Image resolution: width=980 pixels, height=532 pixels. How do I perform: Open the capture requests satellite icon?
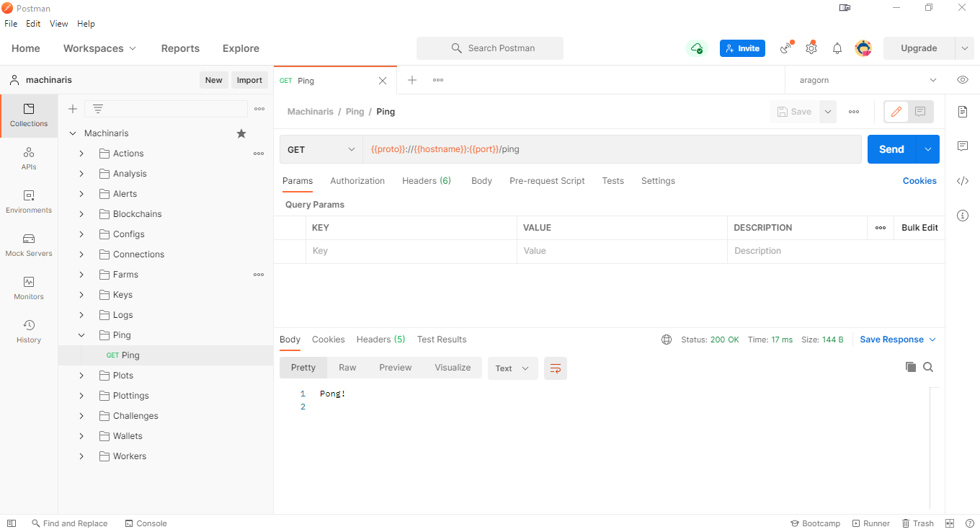(x=787, y=48)
